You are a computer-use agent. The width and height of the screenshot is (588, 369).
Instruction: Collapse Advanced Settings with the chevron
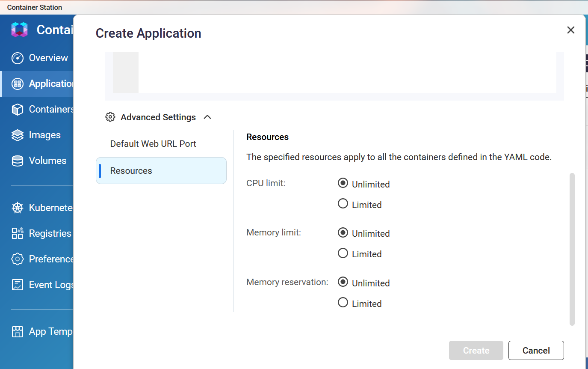click(x=207, y=117)
